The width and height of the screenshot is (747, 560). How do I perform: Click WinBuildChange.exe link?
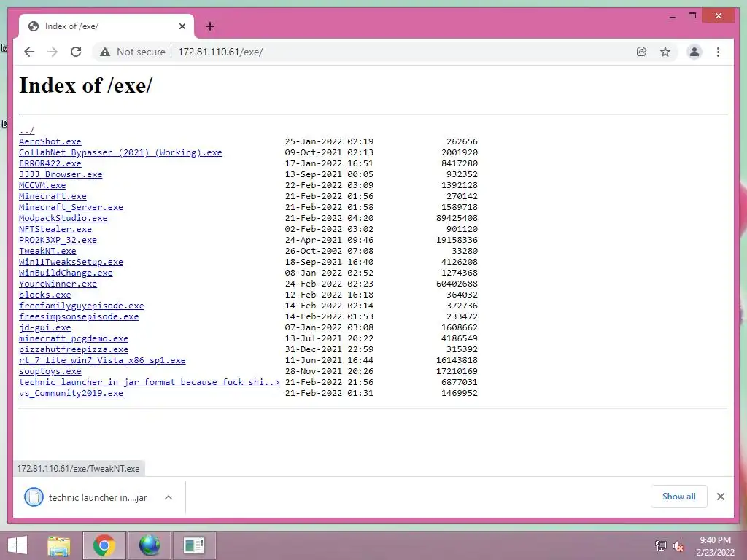coord(66,273)
